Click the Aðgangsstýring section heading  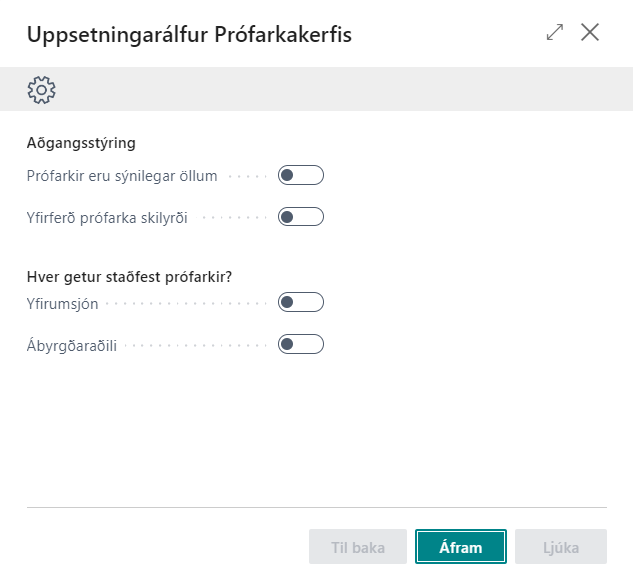pyautogui.click(x=81, y=143)
